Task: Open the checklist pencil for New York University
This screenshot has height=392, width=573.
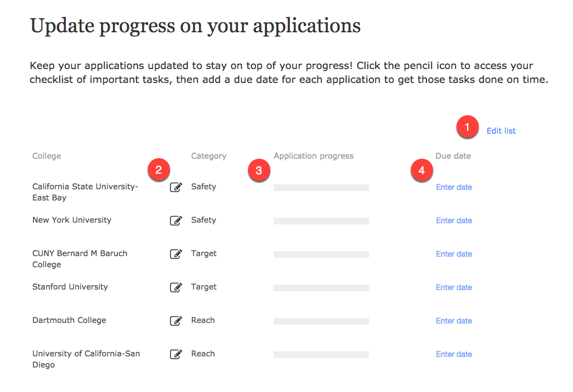Action: click(x=176, y=220)
